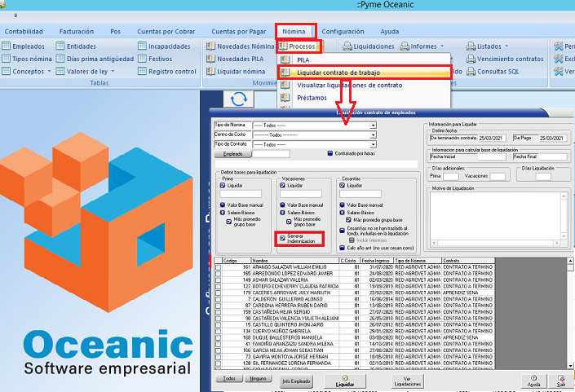The image size is (575, 392).
Task: Switch to the Configuración ribbon tab
Action: 343,31
